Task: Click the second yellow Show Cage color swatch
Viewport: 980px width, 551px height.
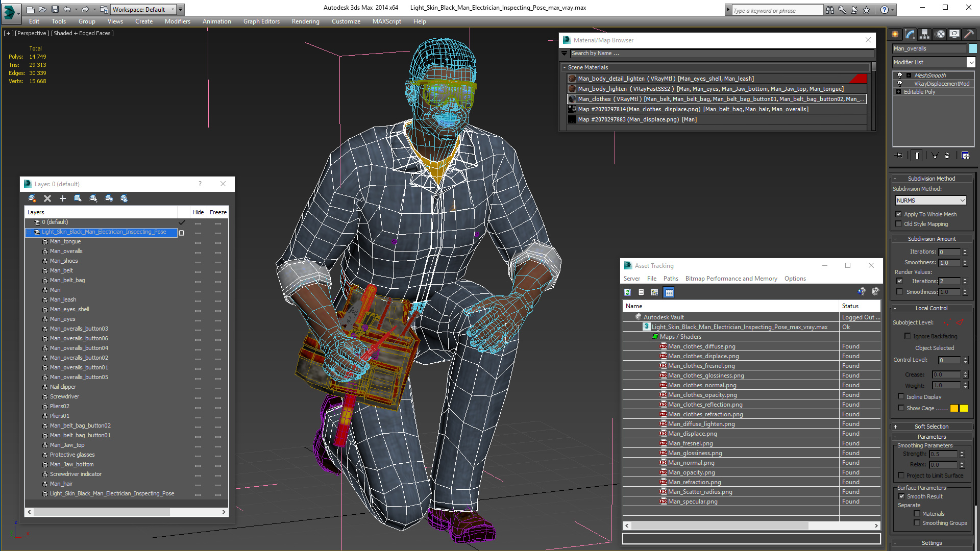Action: [x=964, y=408]
